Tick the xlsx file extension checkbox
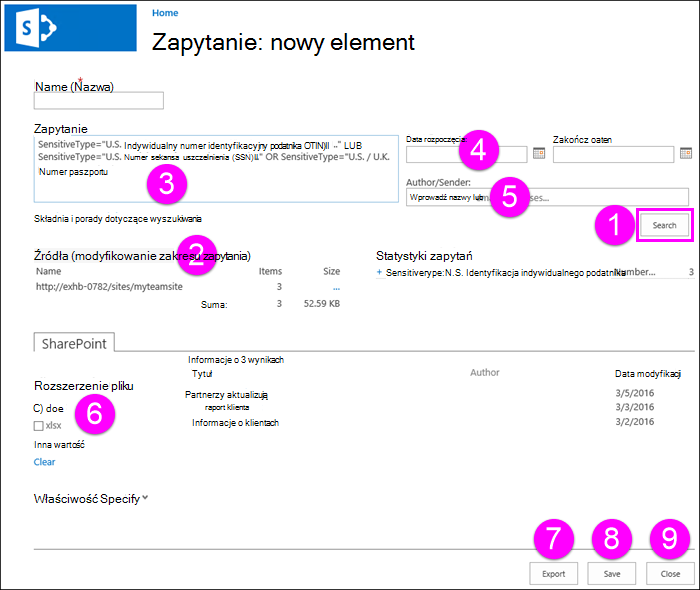 pos(39,426)
